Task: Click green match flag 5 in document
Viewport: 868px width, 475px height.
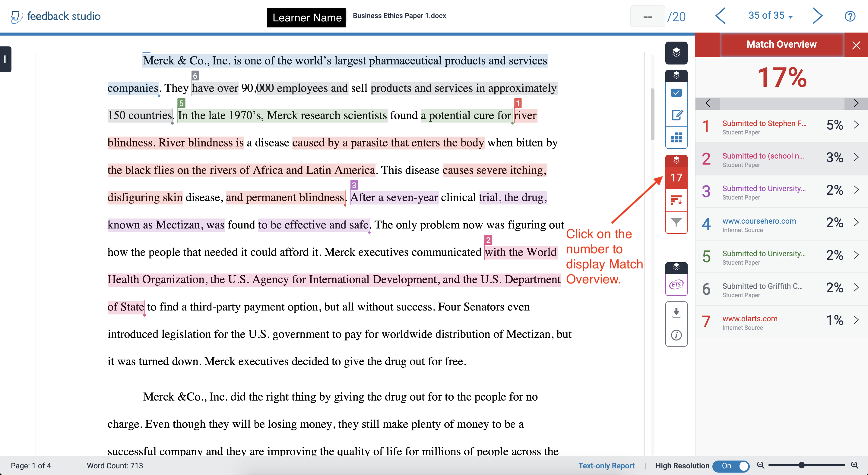Action: (181, 103)
